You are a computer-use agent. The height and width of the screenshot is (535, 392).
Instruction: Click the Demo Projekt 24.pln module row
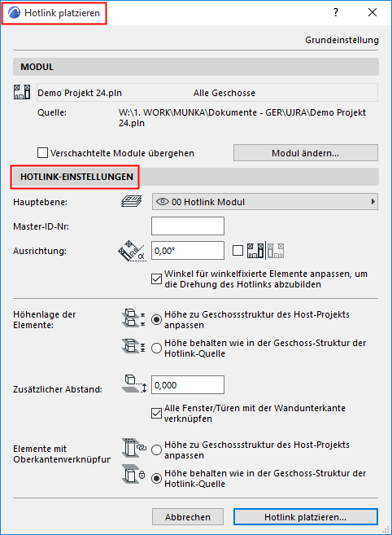click(207, 93)
